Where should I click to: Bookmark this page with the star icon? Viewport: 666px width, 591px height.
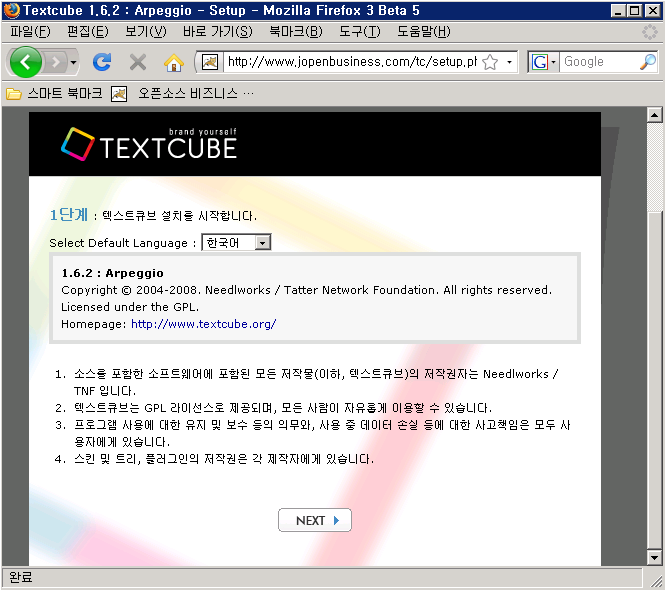click(490, 62)
